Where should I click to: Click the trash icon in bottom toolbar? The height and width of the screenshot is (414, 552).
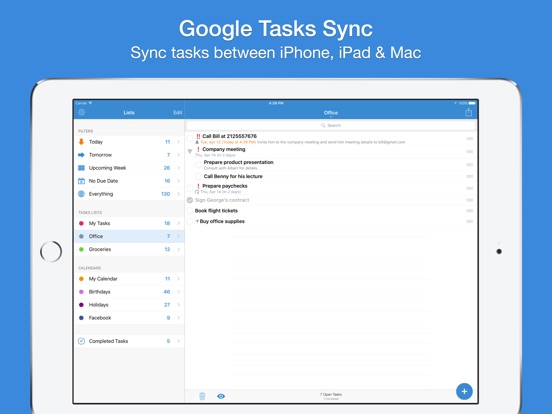pos(202,396)
